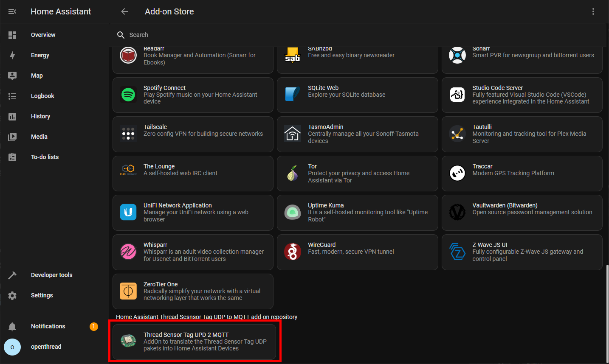
Task: Click the WireGuard add-on icon
Action: coord(293,252)
